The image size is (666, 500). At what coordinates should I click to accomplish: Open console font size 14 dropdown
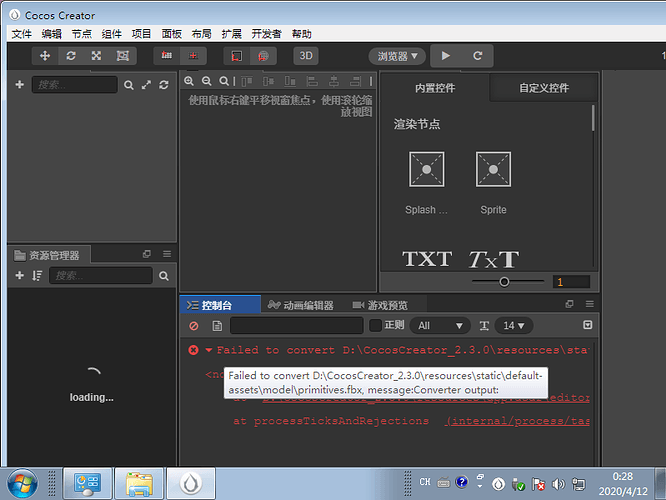pyautogui.click(x=514, y=325)
